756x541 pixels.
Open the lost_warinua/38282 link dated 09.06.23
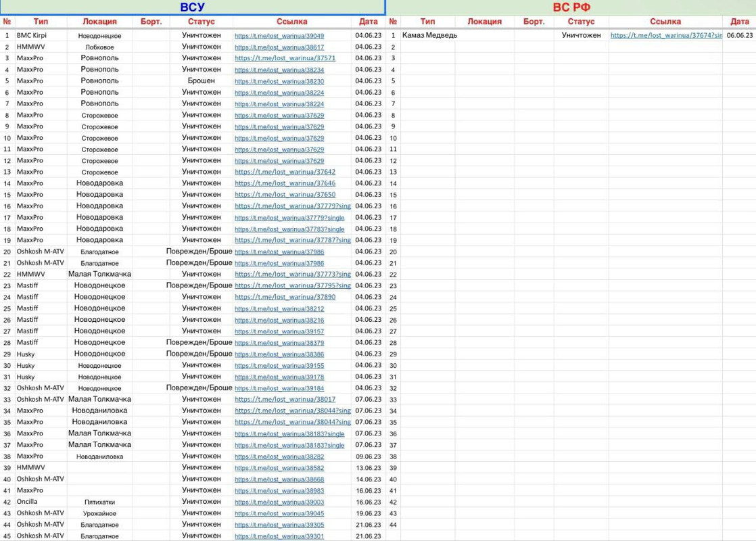(279, 456)
